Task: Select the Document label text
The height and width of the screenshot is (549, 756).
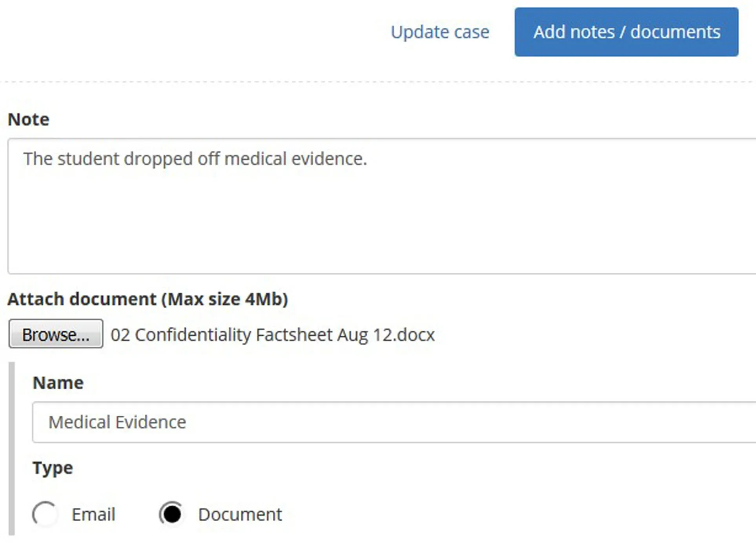Action: tap(240, 514)
